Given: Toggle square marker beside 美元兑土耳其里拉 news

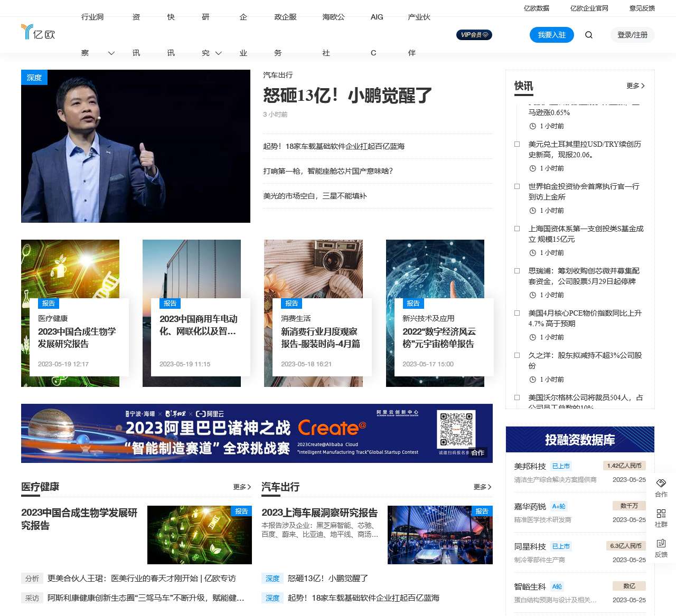Looking at the screenshot, I should pyautogui.click(x=517, y=144).
